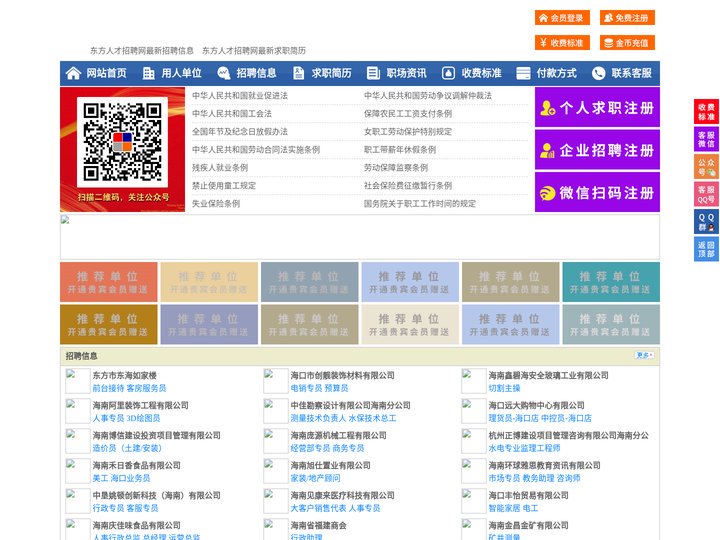The height and width of the screenshot is (540, 720).
Task: Click the home icon beside 网站首页
Action: [x=73, y=73]
